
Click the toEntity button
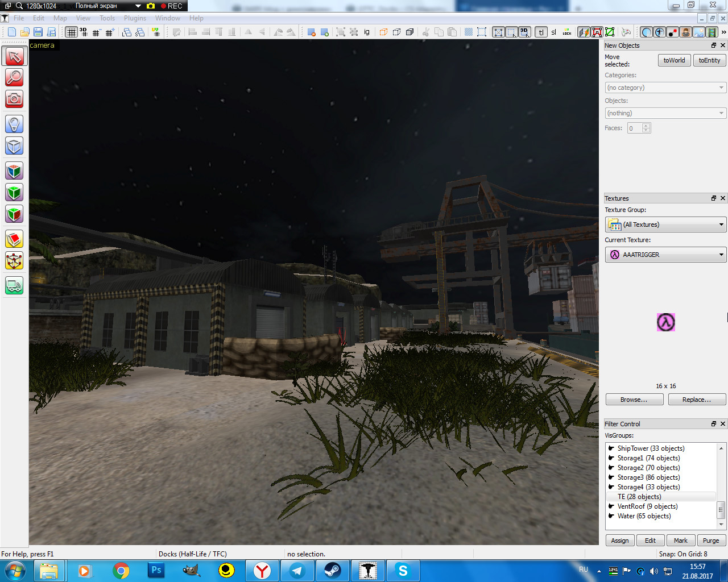click(709, 60)
